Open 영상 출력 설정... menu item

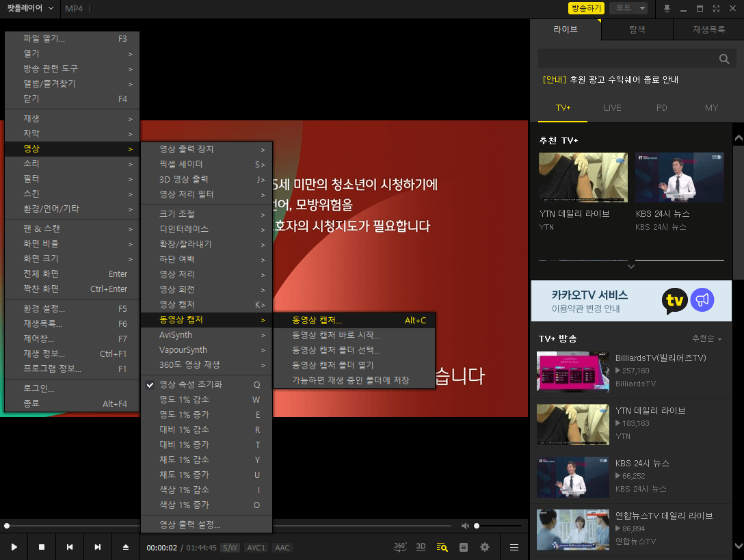pos(207,525)
